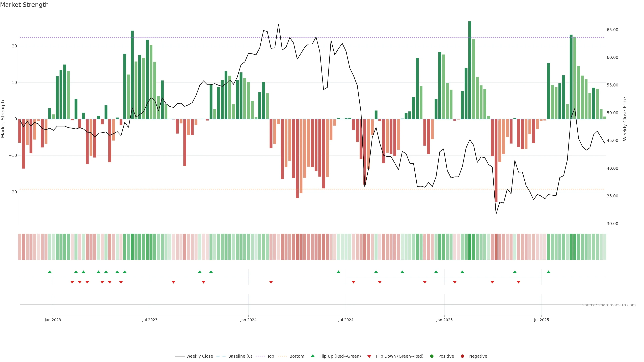Click the Negative red circle legend icon
Viewport: 644px width, 362px height.
click(462, 356)
